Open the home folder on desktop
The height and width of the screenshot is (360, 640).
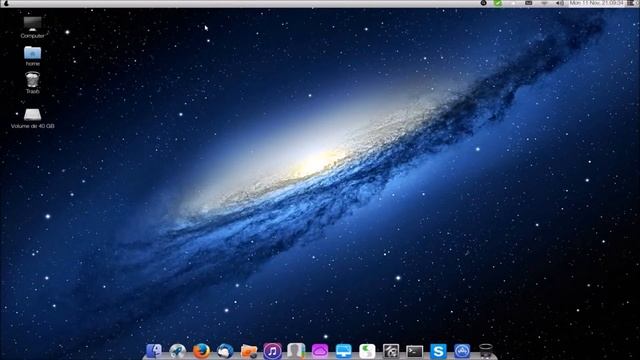(x=33, y=56)
